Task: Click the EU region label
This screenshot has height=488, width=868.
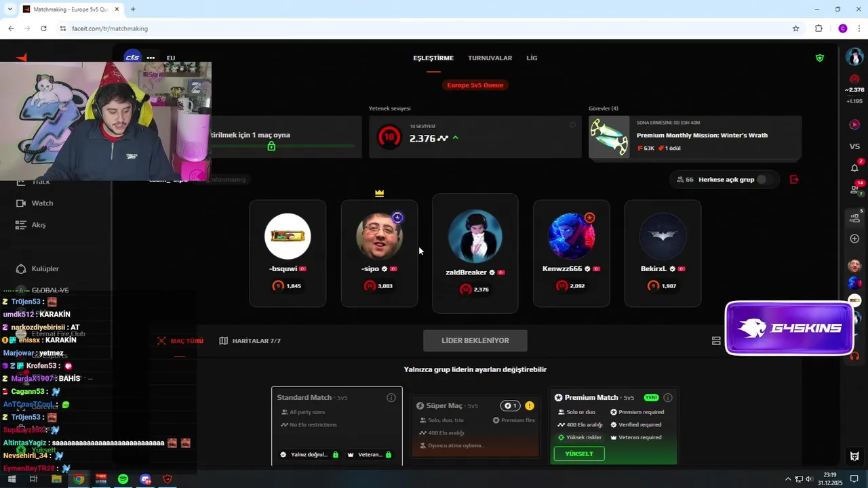Action: click(x=171, y=58)
